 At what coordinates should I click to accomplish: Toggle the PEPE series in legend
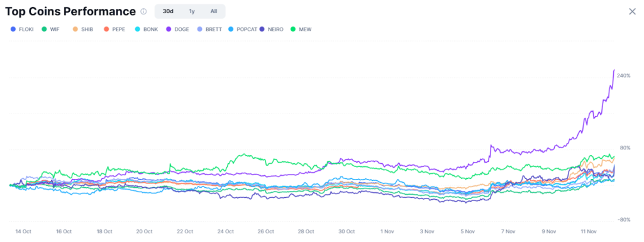115,29
